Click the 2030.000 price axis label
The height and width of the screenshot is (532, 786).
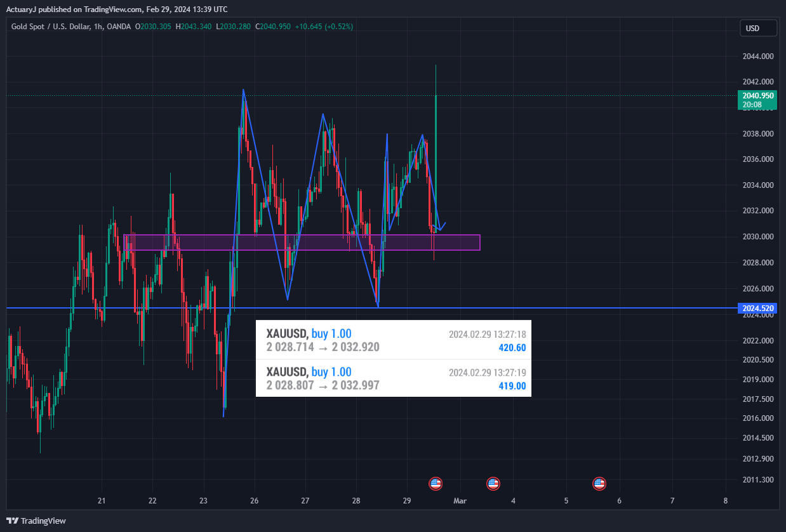click(x=758, y=237)
